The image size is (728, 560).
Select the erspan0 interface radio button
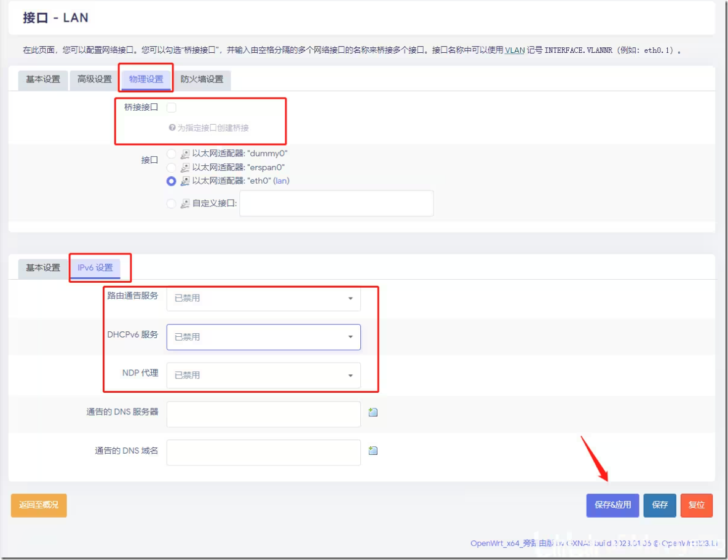click(172, 168)
